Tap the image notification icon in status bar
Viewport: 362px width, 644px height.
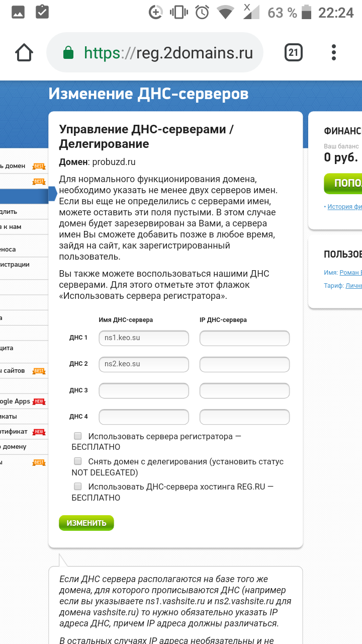click(x=19, y=13)
